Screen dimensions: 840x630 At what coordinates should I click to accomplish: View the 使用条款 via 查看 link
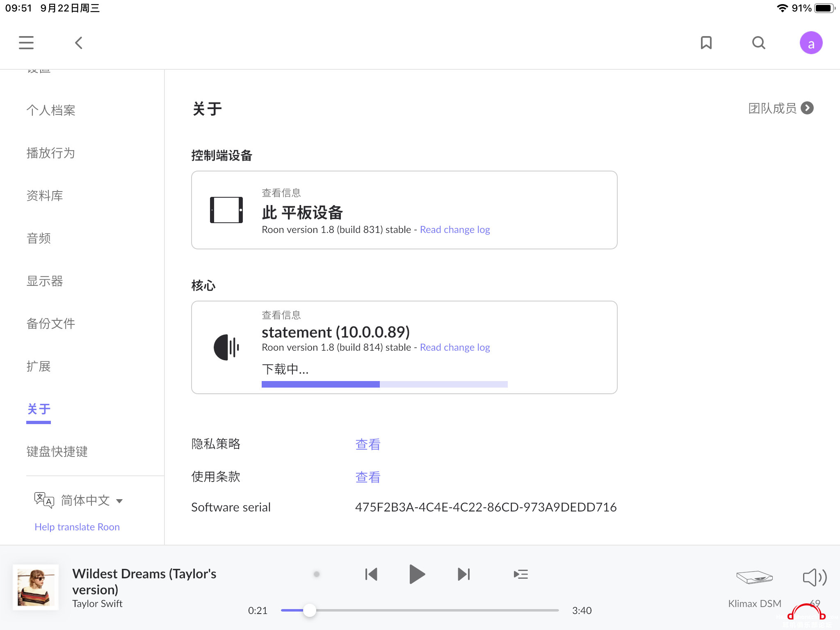[x=368, y=477]
